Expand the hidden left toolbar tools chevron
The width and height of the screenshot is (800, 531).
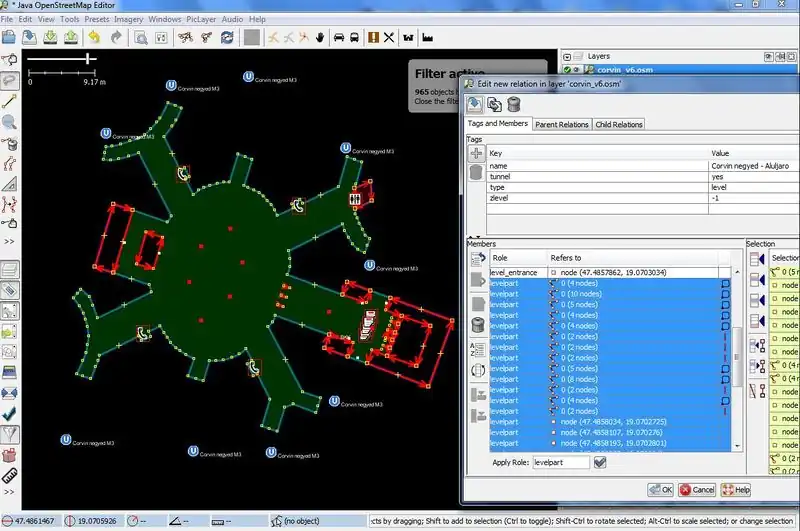pos(9,241)
